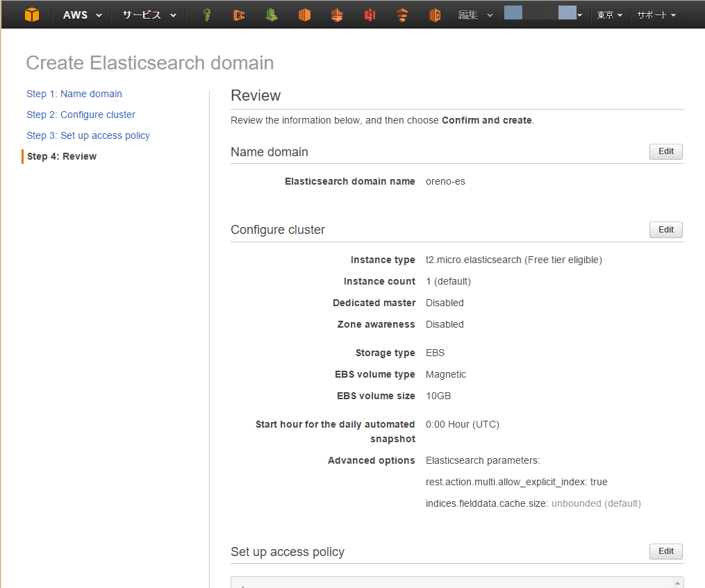Open the AWS dropdown menu

click(82, 15)
